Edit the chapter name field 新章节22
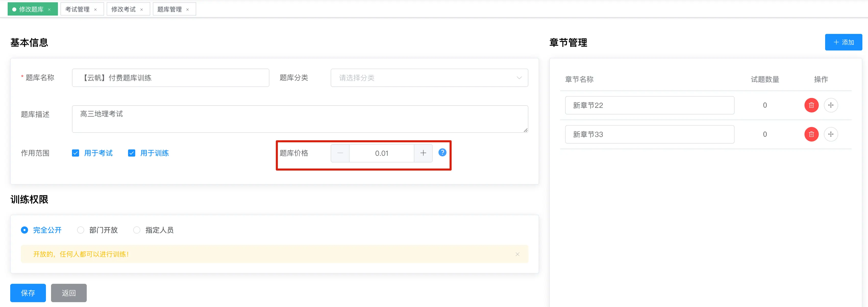Screen dimensions: 868x307 pos(649,105)
